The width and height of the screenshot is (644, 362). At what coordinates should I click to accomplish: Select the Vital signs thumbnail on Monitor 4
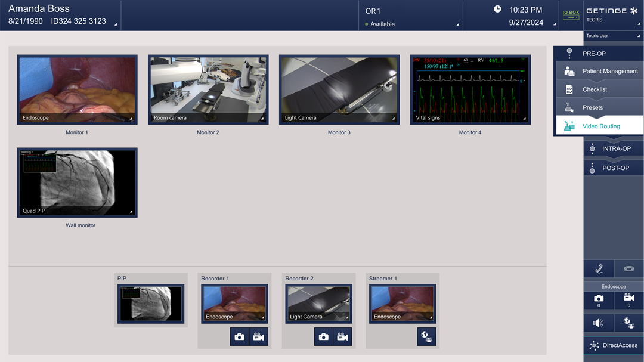[x=470, y=89]
